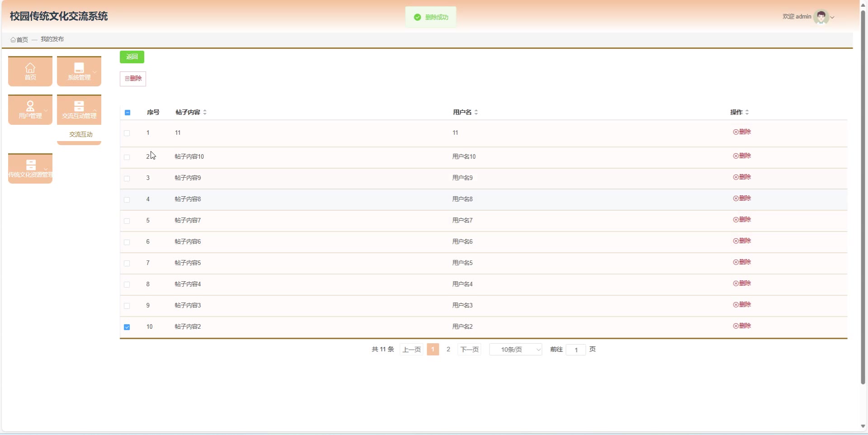Open the 10条/页 page size dropdown
Screen dimensions: 868x435
[x=516, y=350]
